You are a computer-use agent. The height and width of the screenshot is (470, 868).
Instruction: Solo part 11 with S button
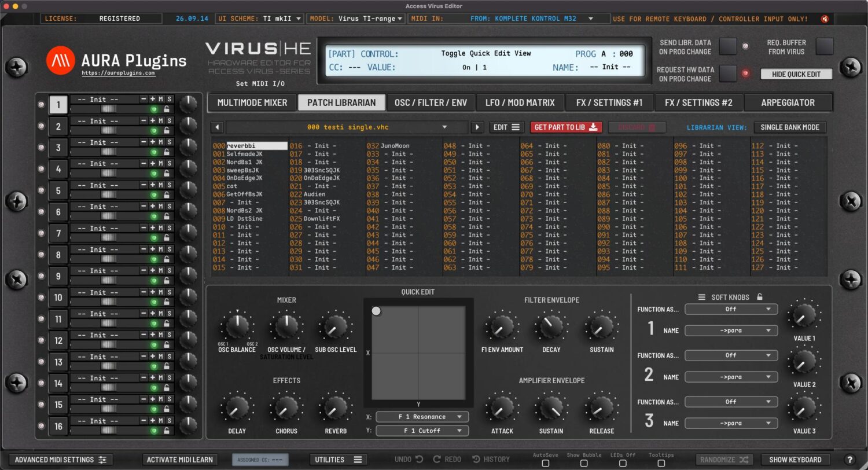pyautogui.click(x=170, y=313)
